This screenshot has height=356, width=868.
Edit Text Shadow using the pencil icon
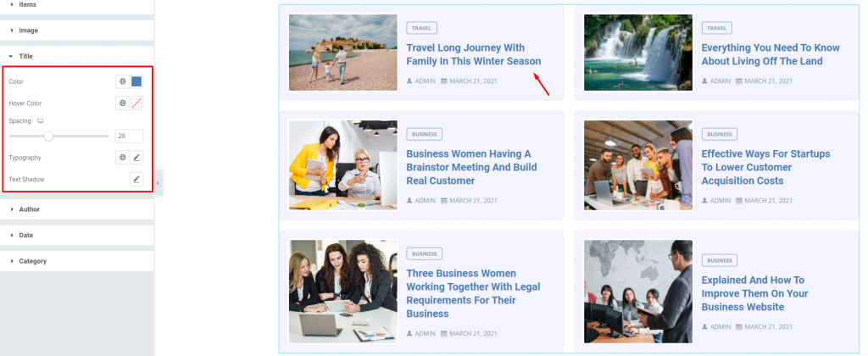click(136, 180)
